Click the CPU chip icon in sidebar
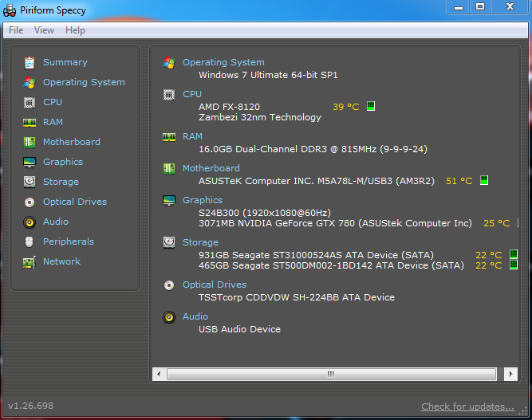Image resolution: width=532 pixels, height=420 pixels. pos(30,102)
